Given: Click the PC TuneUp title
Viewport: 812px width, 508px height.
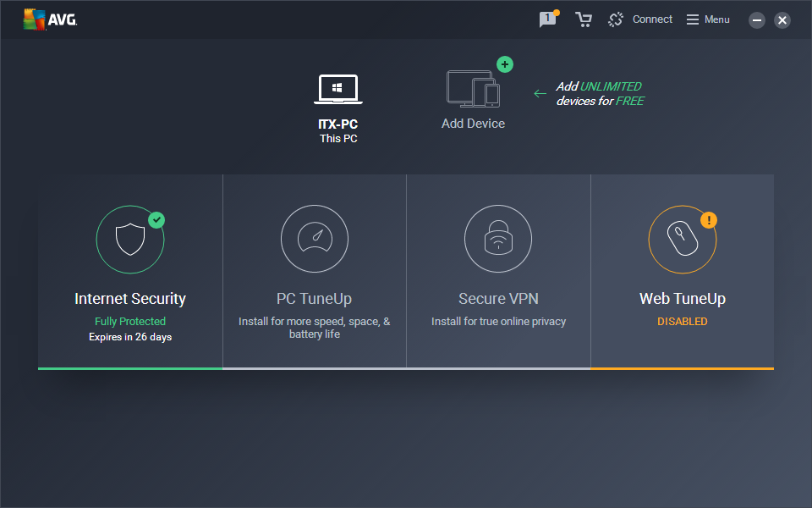Looking at the screenshot, I should (315, 299).
